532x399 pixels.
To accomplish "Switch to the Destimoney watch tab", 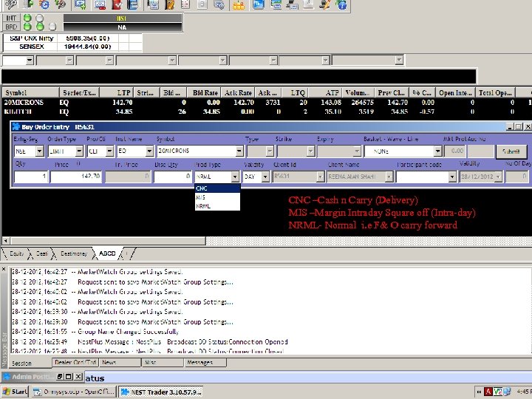I will pos(73,253).
